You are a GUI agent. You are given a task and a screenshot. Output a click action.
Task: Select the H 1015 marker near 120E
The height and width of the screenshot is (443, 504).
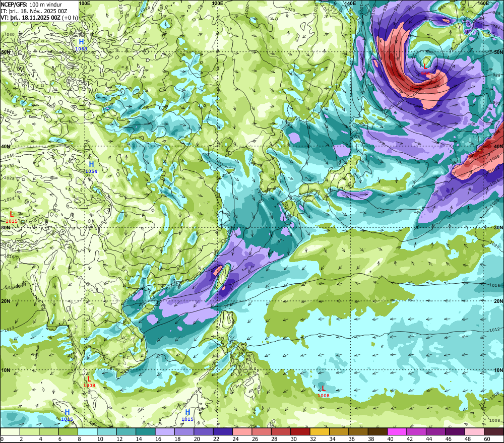point(187,412)
